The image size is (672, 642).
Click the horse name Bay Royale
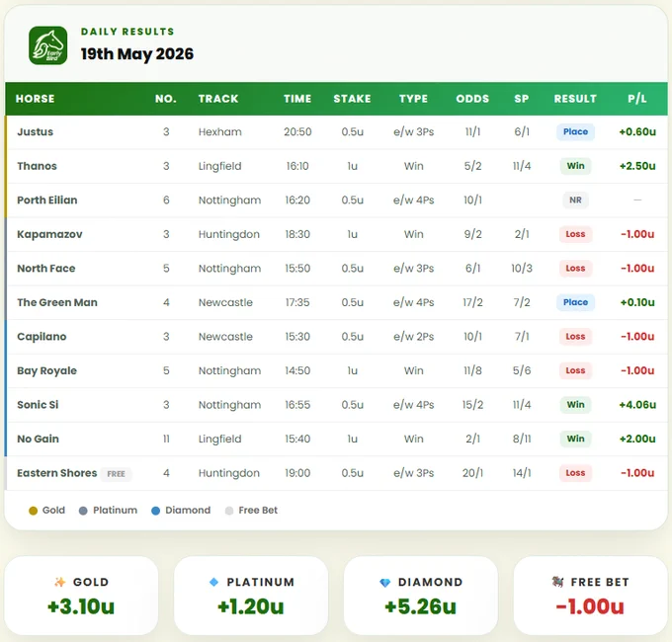coord(46,371)
